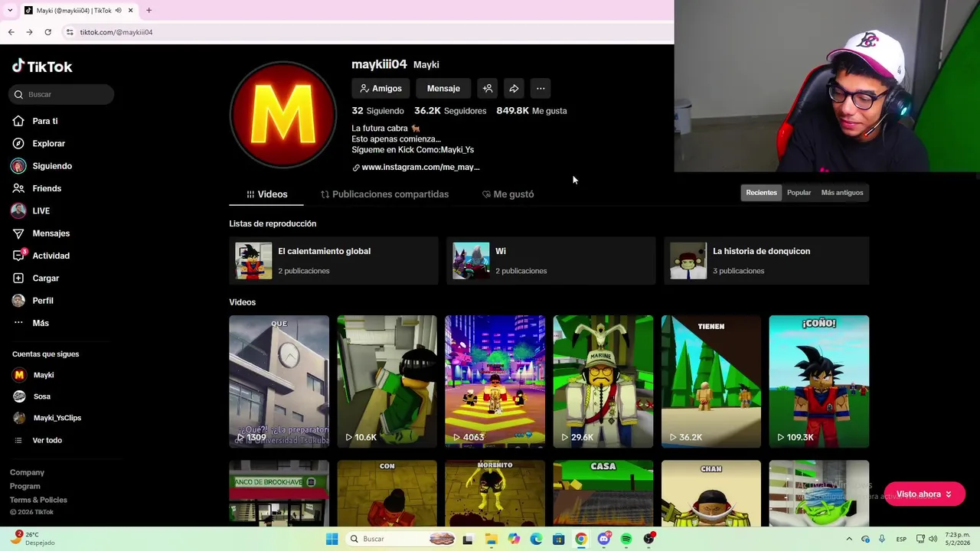Click the Company footer link
Viewport: 980px width, 551px height.
[27, 472]
